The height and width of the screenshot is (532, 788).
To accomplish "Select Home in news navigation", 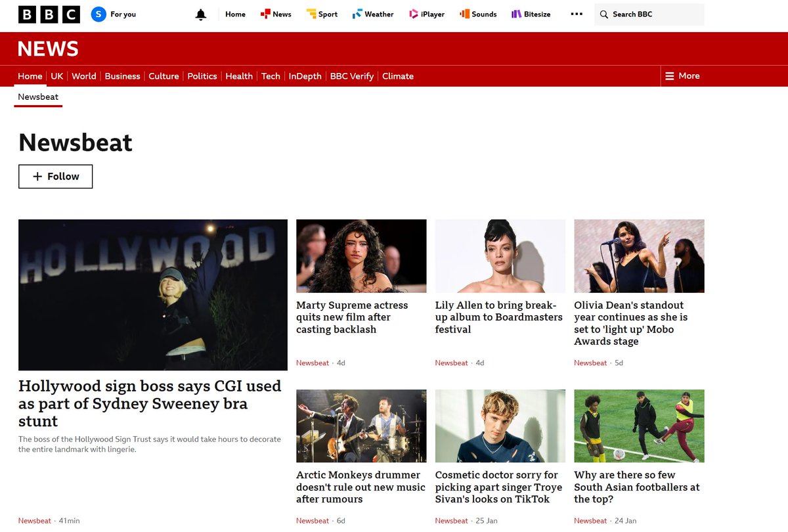I will [30, 76].
